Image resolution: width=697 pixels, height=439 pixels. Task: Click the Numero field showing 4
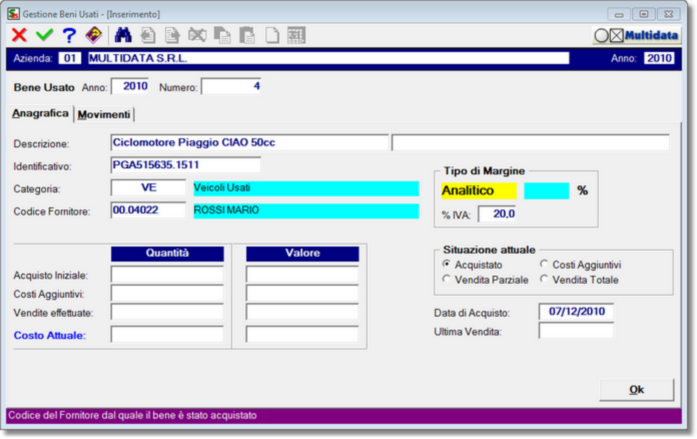tap(231, 86)
